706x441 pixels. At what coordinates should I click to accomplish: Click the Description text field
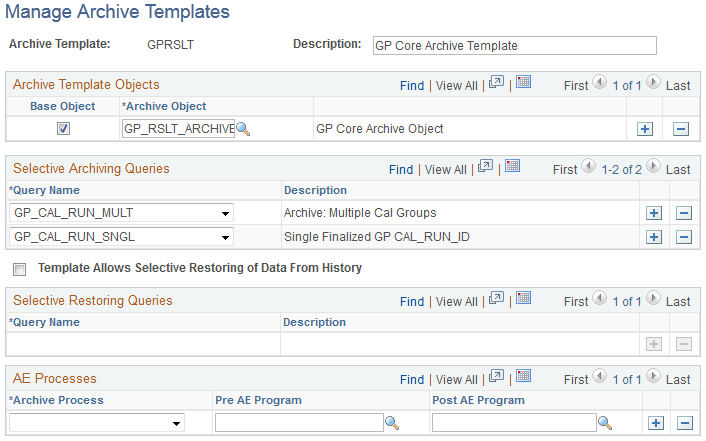tap(514, 45)
